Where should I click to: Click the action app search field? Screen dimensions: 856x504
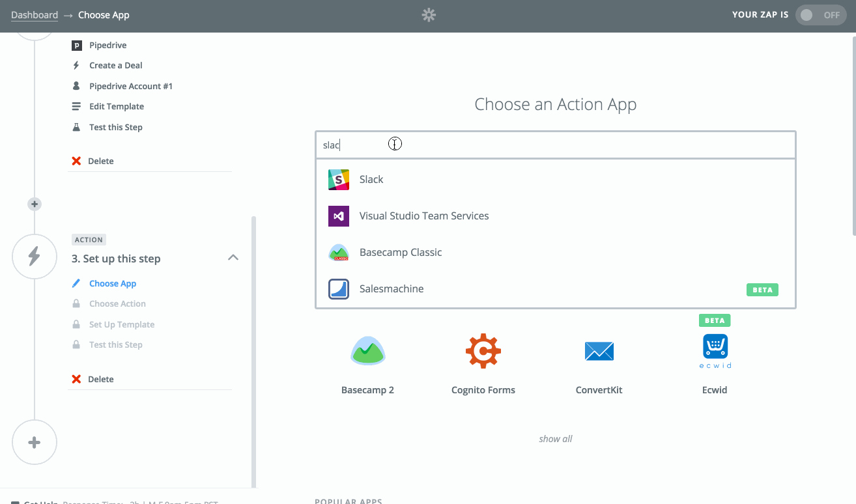click(x=556, y=145)
